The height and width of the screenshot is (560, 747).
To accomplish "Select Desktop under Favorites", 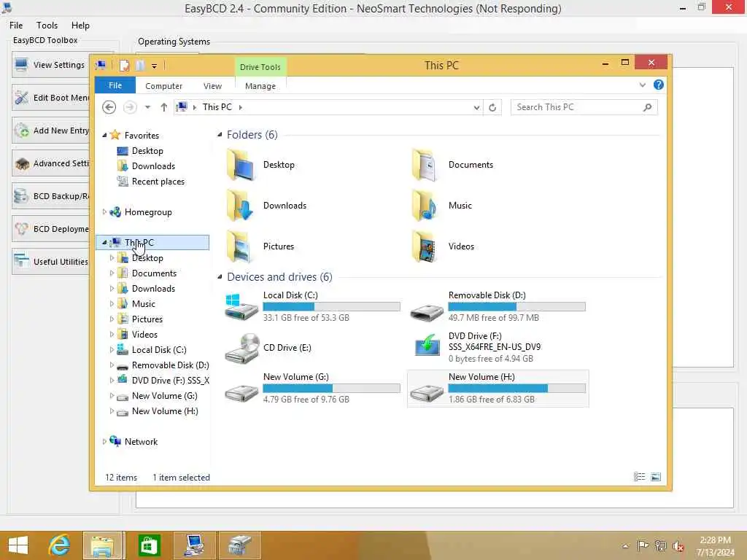I will pyautogui.click(x=147, y=151).
